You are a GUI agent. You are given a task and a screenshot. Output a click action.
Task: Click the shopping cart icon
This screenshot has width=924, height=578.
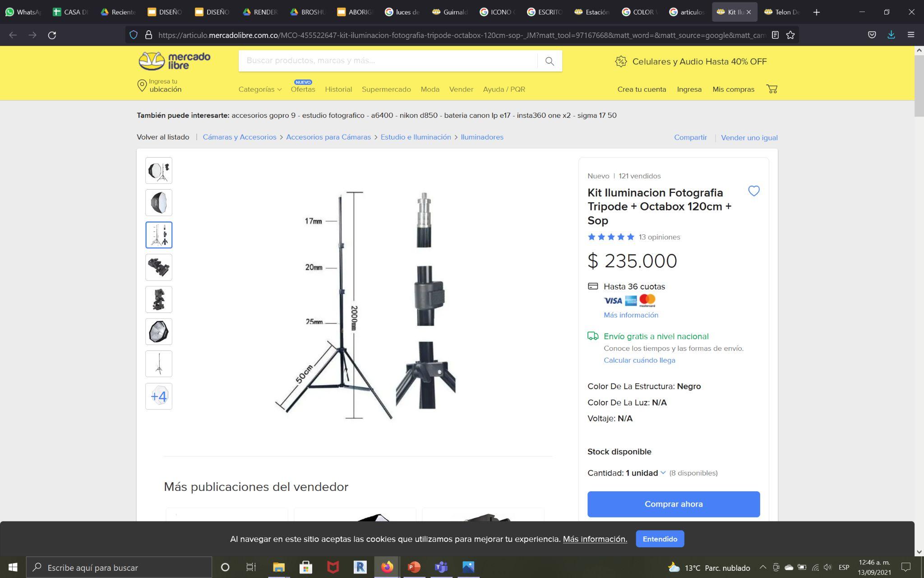tap(772, 89)
